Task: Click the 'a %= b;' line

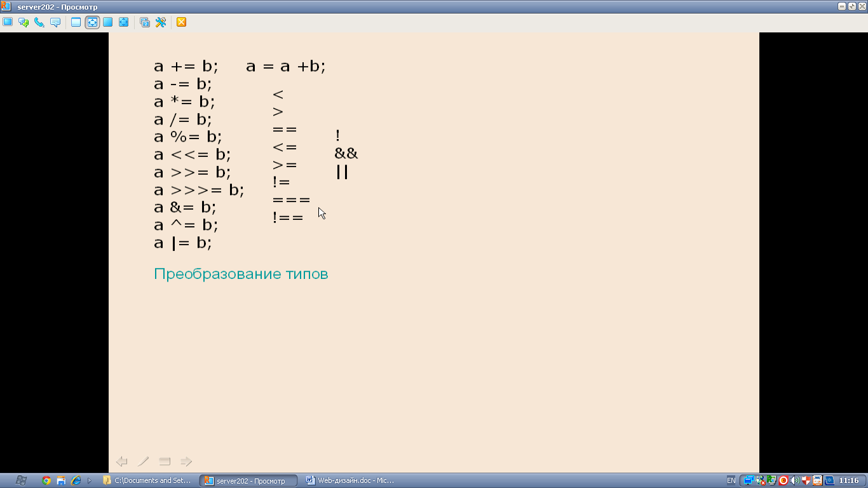Action: [187, 137]
